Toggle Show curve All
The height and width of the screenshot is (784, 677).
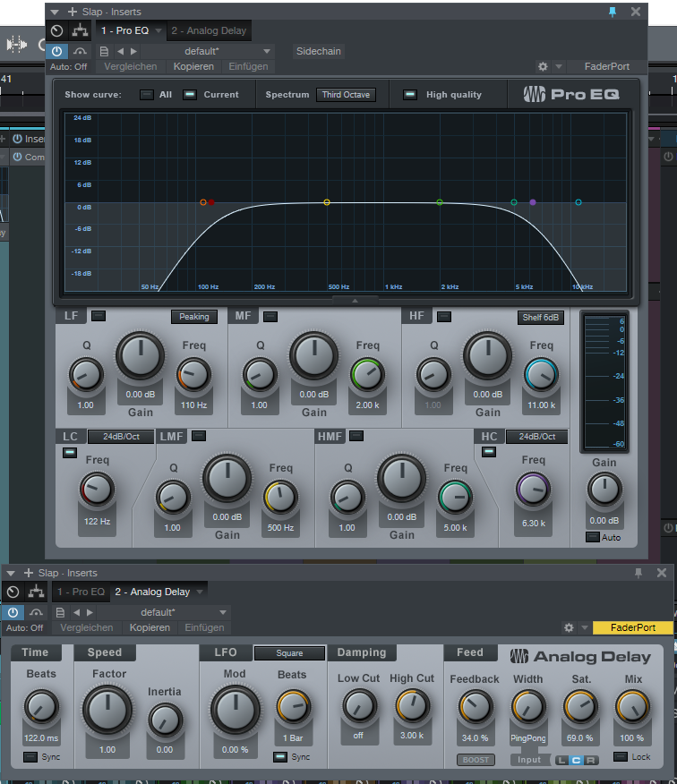tap(147, 95)
